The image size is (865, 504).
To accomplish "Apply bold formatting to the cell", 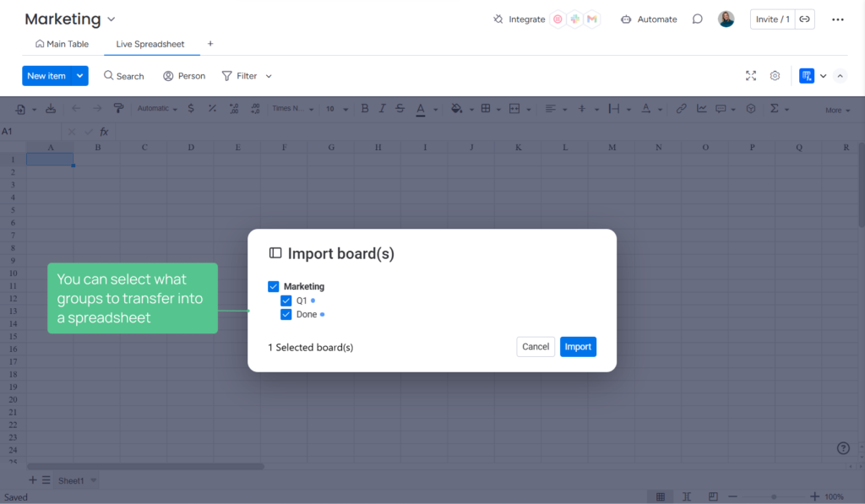I will (x=364, y=108).
